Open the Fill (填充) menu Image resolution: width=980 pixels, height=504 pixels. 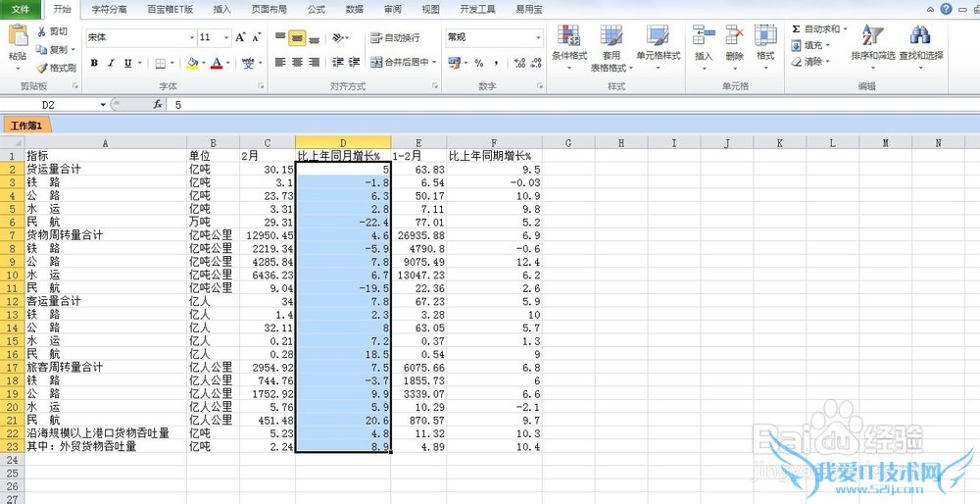pos(810,46)
